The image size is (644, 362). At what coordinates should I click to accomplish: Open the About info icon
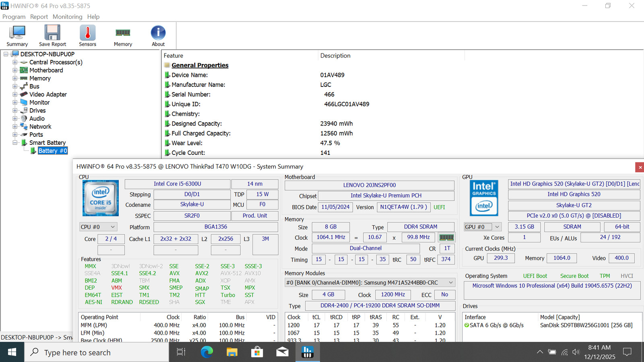(158, 35)
